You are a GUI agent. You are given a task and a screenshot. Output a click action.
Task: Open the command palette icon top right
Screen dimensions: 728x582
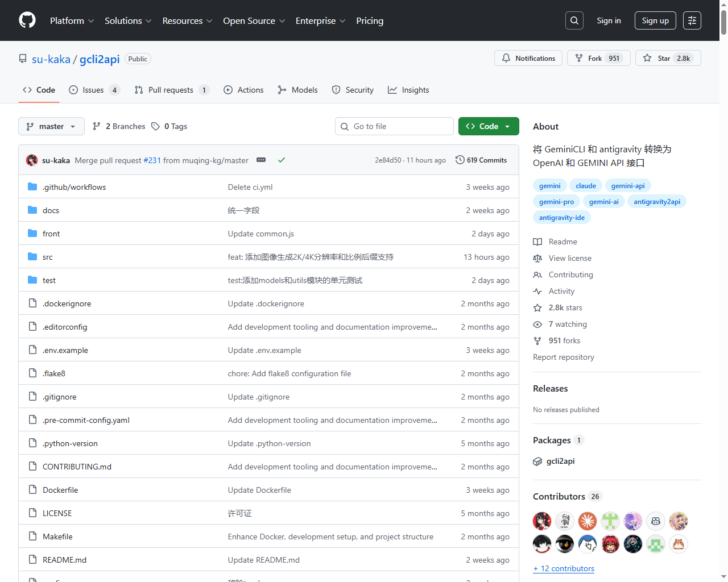coord(692,20)
